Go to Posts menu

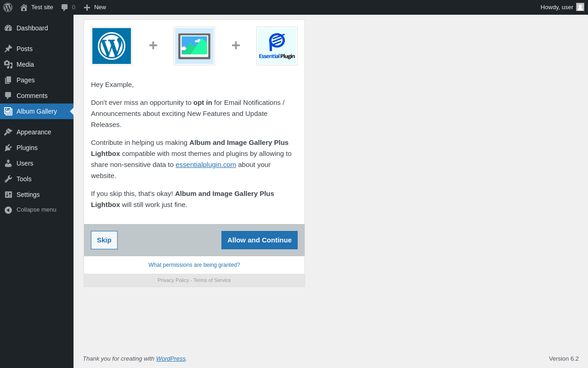click(x=24, y=49)
